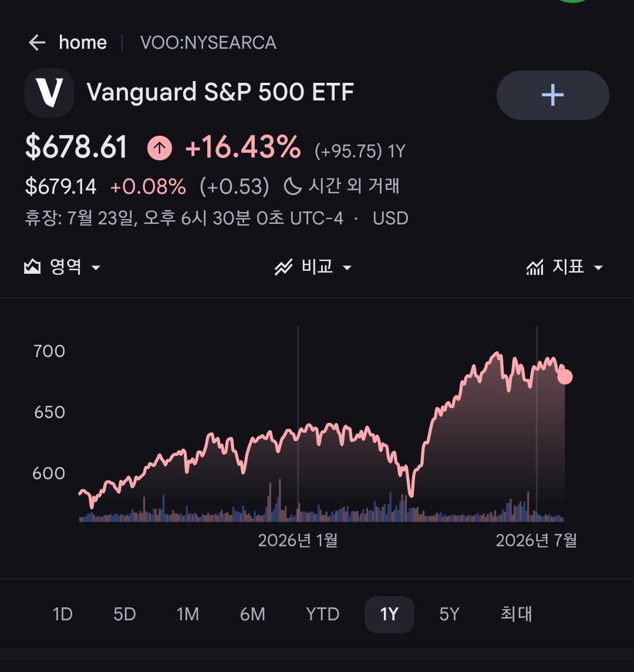The height and width of the screenshot is (672, 634).
Task: Open the 지표 indicators dropdown
Action: (565, 267)
